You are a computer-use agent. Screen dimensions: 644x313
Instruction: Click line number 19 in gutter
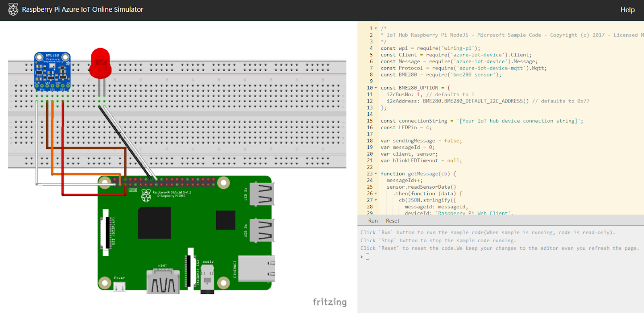(x=369, y=147)
